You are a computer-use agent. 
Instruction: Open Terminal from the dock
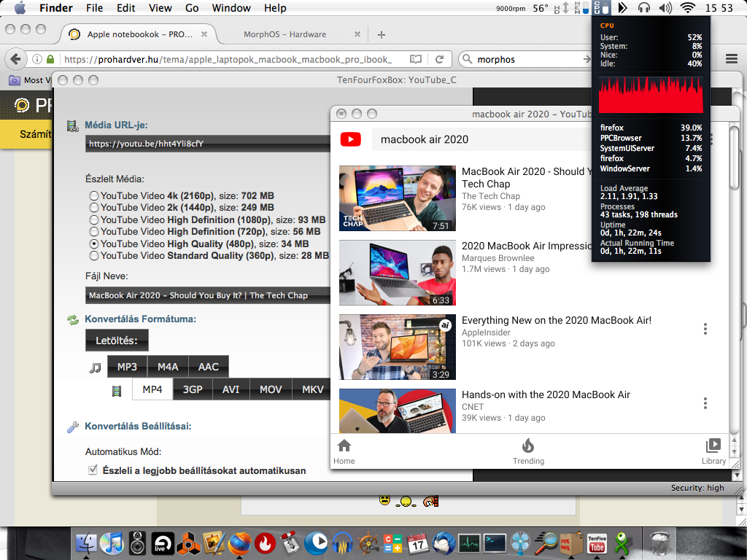point(495,542)
